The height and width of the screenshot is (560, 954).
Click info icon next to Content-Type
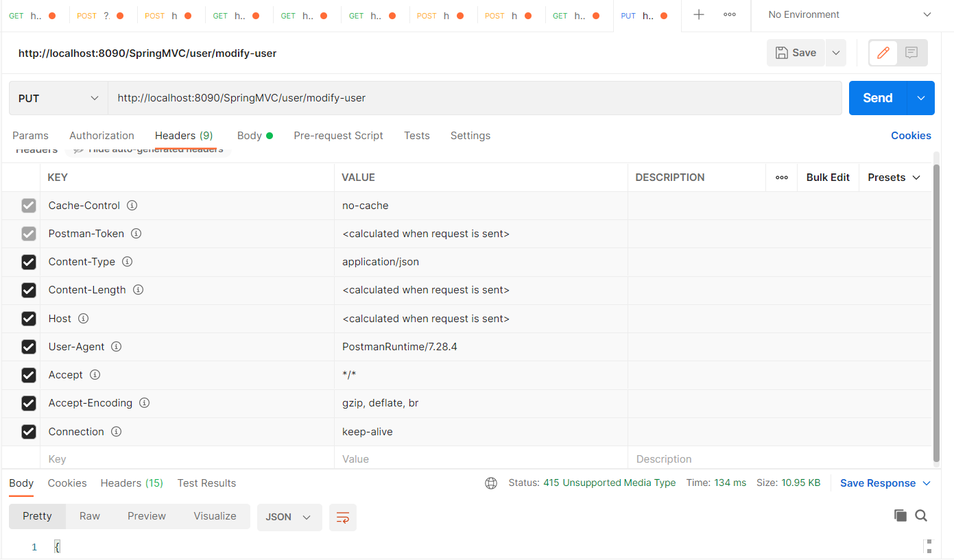coord(127,262)
